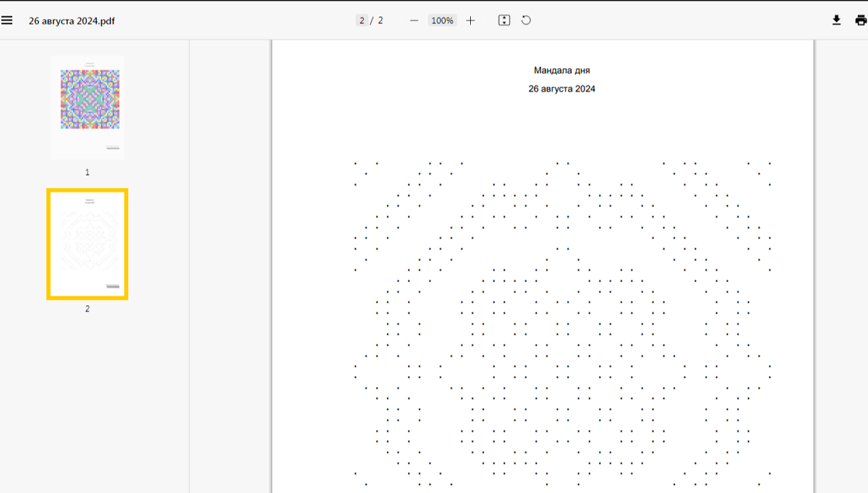Image resolution: width=868 pixels, height=493 pixels.
Task: Edit the current page number field
Action: pos(362,20)
